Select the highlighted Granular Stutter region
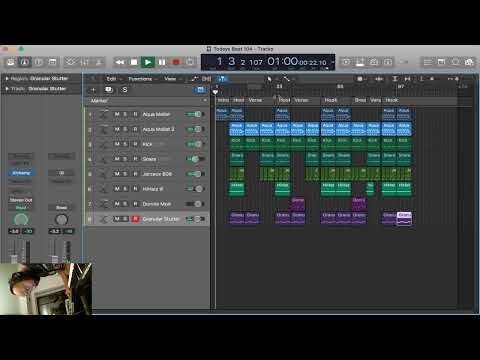Image resolution: width=480 pixels, height=360 pixels. tap(404, 218)
